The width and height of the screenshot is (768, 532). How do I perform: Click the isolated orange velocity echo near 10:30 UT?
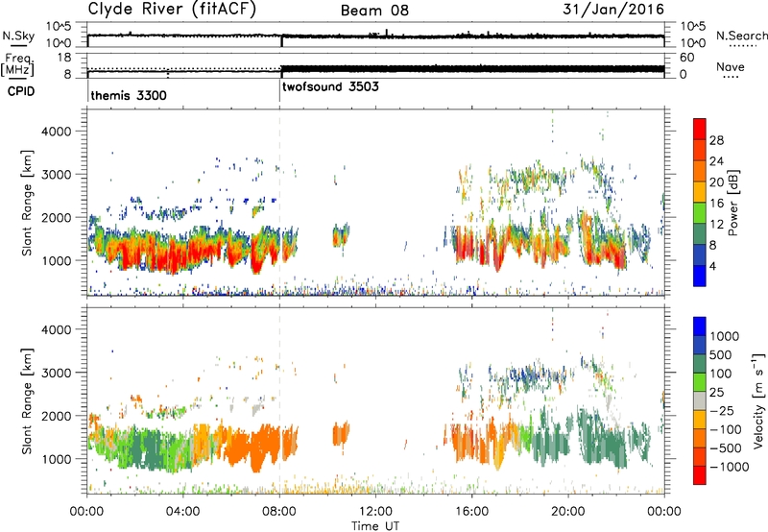[x=341, y=434]
